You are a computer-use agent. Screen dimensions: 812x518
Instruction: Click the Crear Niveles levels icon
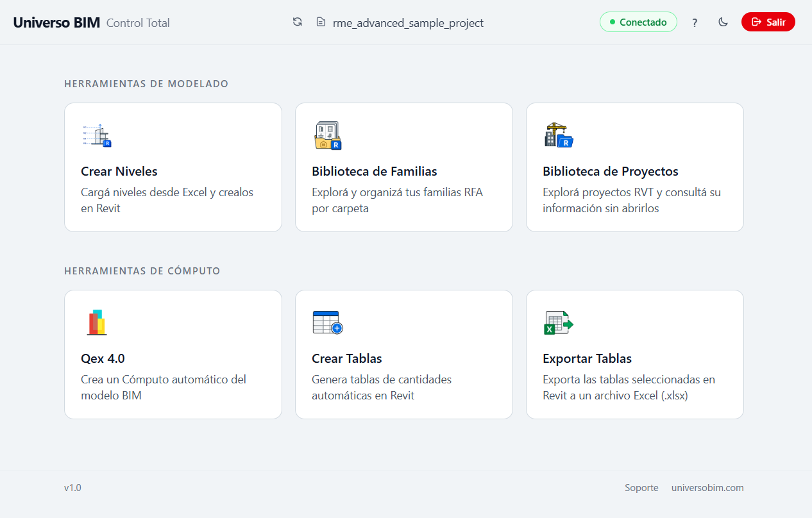(x=97, y=135)
